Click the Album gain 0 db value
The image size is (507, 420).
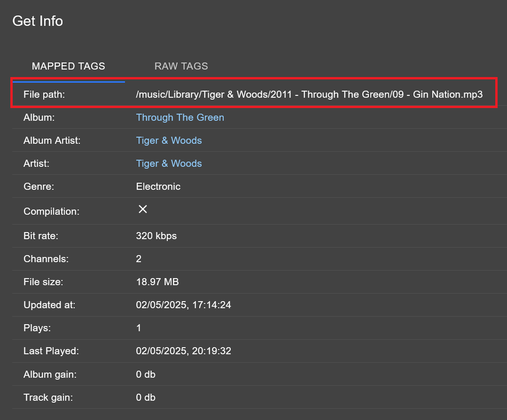146,374
